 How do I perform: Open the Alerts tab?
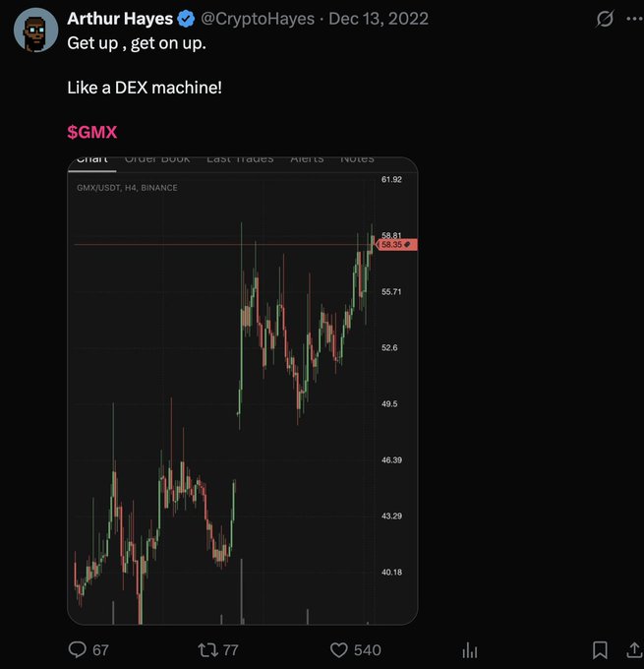click(x=307, y=159)
